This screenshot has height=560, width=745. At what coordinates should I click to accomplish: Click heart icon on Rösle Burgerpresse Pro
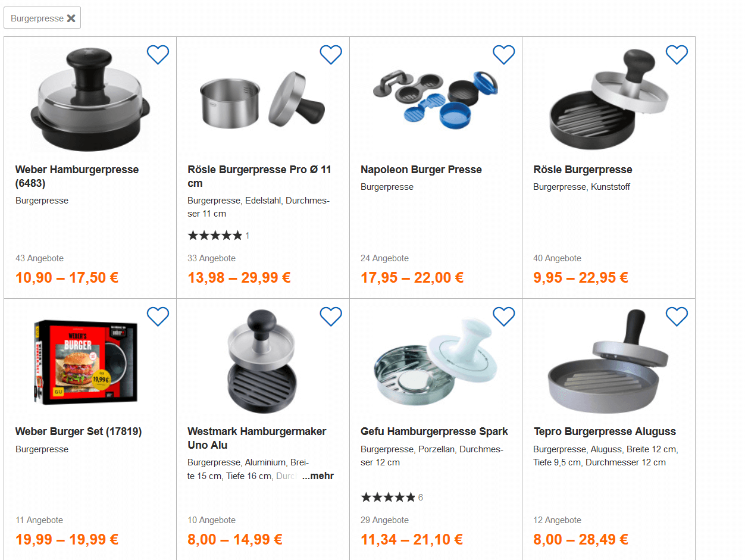pos(331,55)
